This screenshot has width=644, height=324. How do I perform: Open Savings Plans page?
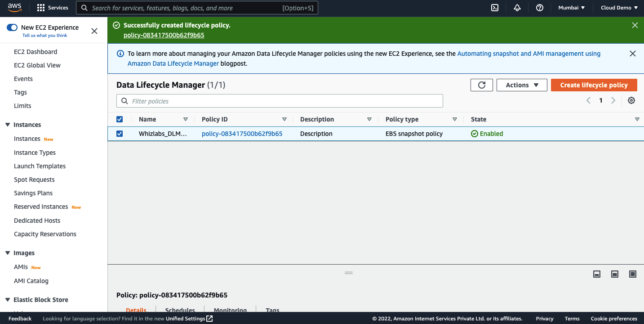[x=33, y=193]
